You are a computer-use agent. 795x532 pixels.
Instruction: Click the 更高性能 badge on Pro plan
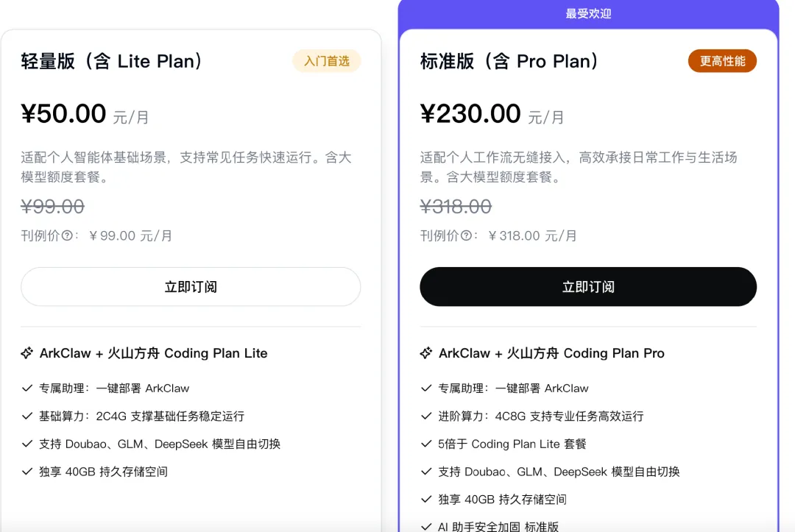(722, 61)
